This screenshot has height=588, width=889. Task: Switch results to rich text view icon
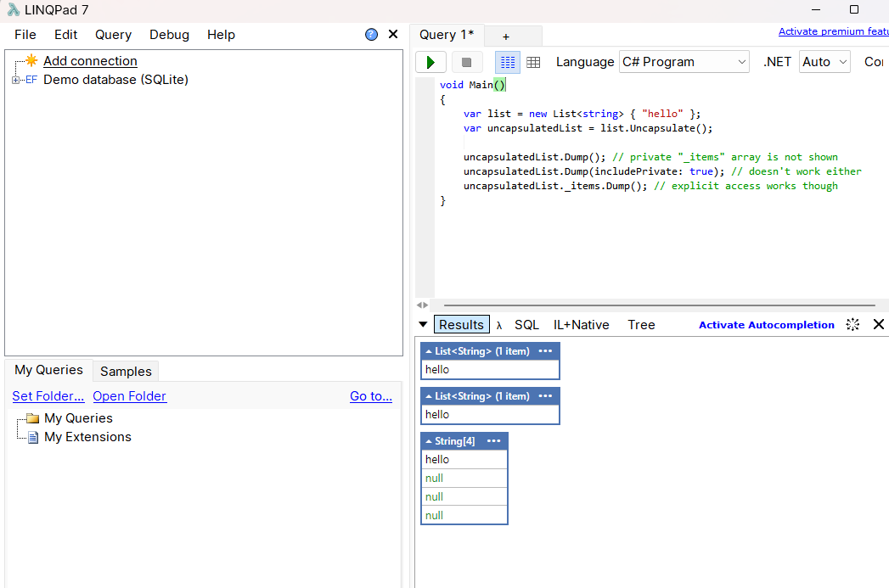click(508, 62)
